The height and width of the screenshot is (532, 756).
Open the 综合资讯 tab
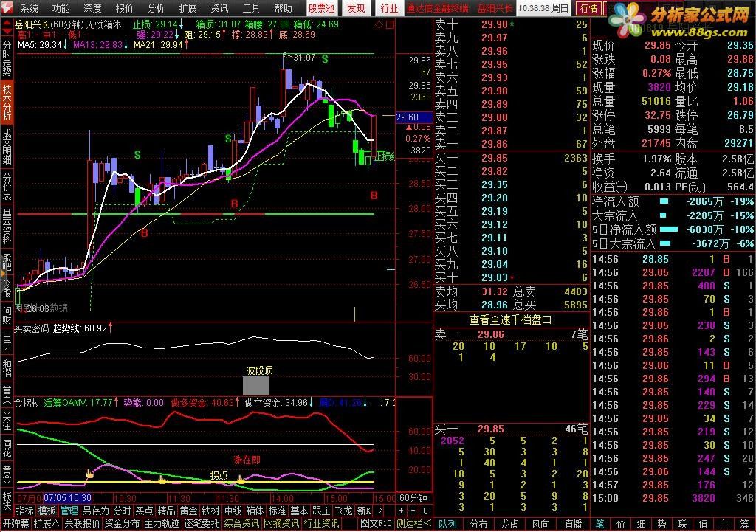click(241, 523)
